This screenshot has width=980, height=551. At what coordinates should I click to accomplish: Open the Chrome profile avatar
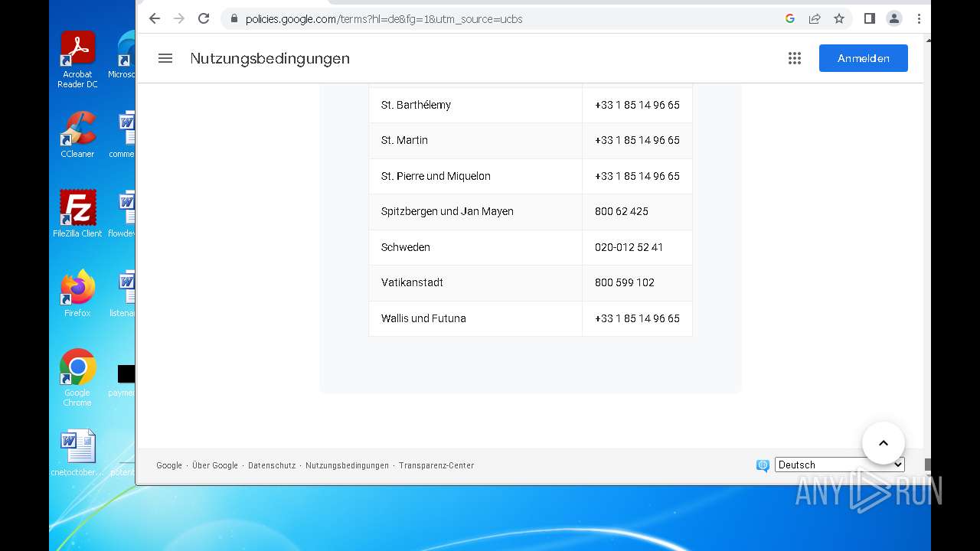tap(894, 18)
